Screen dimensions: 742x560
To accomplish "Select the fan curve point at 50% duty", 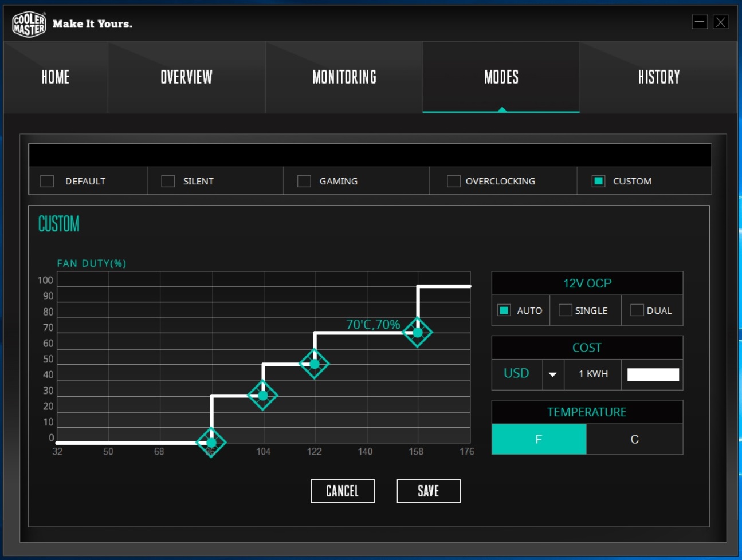I will [315, 364].
